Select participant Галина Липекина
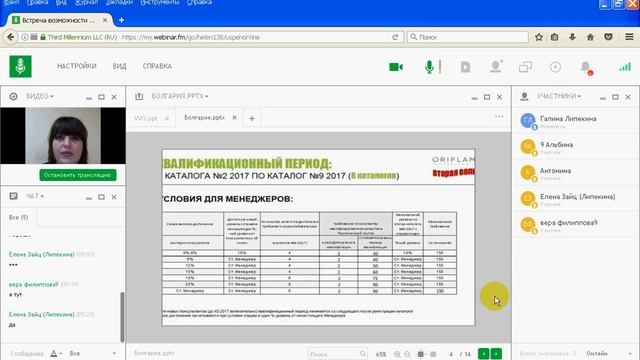Screen dimensions: 640x360 click(576, 122)
